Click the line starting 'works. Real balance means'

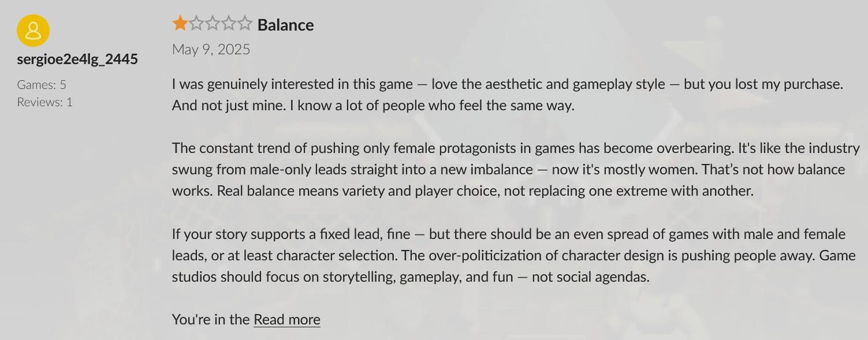(x=463, y=191)
